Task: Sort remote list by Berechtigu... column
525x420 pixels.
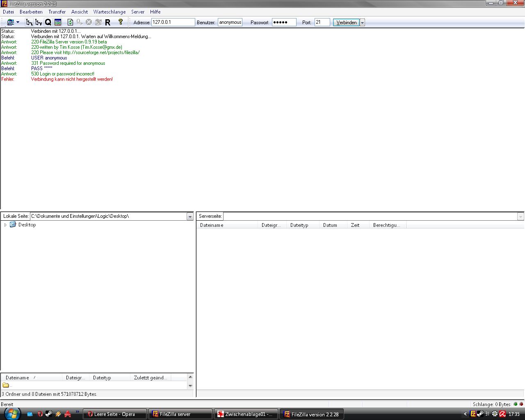Action: 388,225
